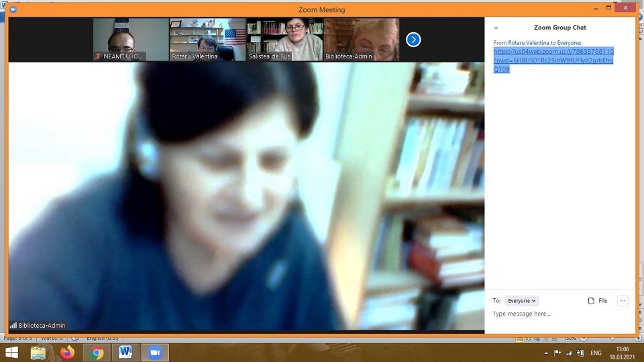
Task: Click the Zoom app icon on the taskbar
Action: pyautogui.click(x=155, y=353)
